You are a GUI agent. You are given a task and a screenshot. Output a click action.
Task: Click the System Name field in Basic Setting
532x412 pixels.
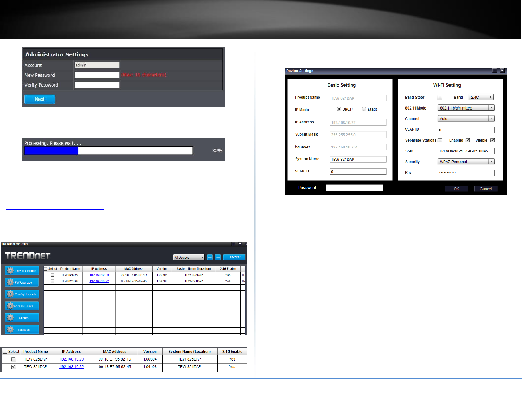point(358,159)
